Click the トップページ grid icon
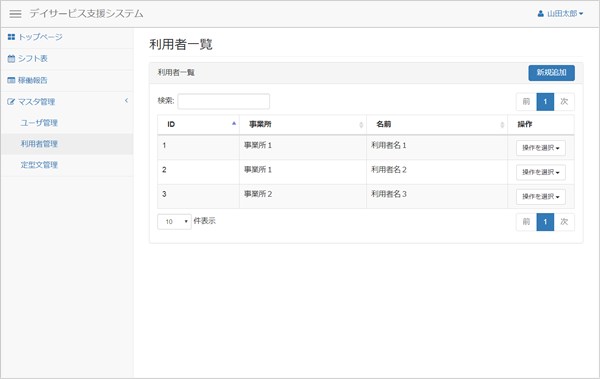600x379 pixels. pos(11,37)
